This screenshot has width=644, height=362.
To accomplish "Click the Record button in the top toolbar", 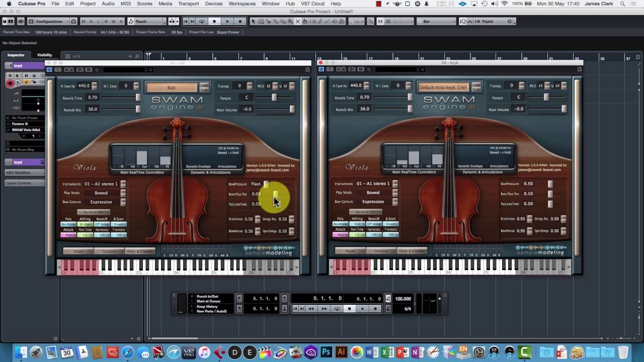I will pos(240,22).
